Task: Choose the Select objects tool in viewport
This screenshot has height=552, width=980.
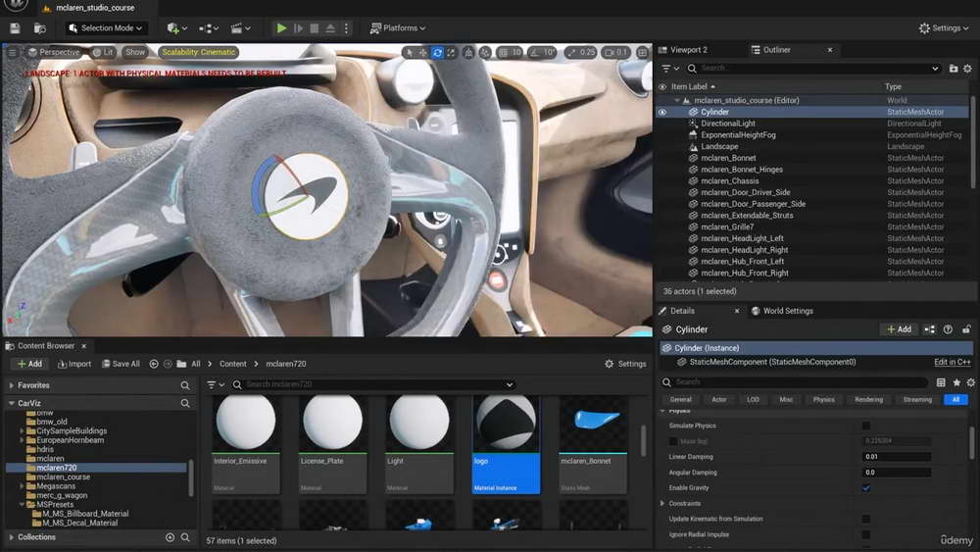Action: tap(409, 53)
